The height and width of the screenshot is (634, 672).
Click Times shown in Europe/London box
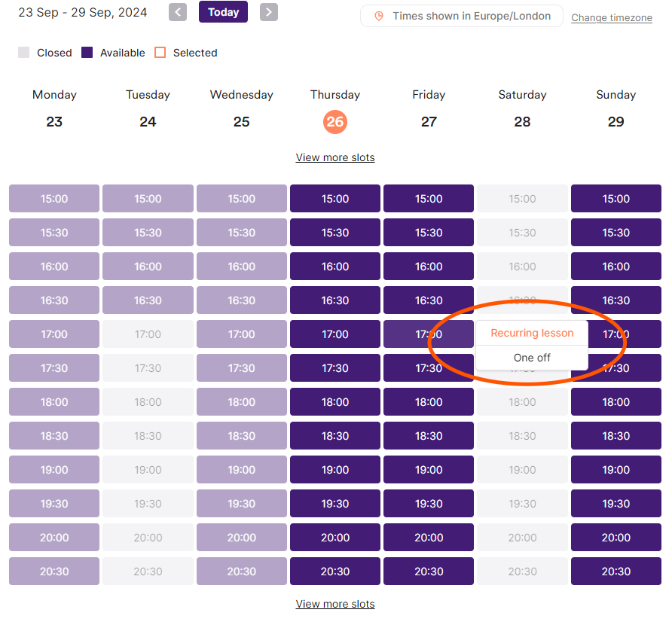[461, 16]
